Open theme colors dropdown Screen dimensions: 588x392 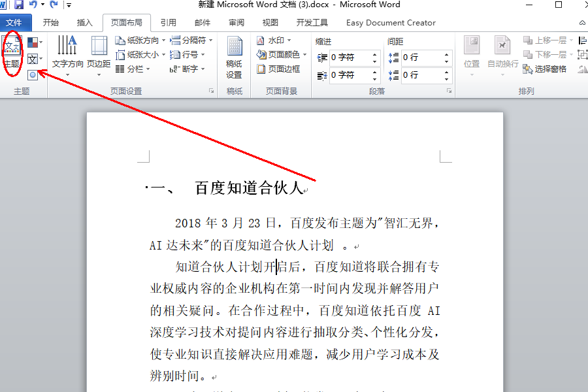pos(35,42)
